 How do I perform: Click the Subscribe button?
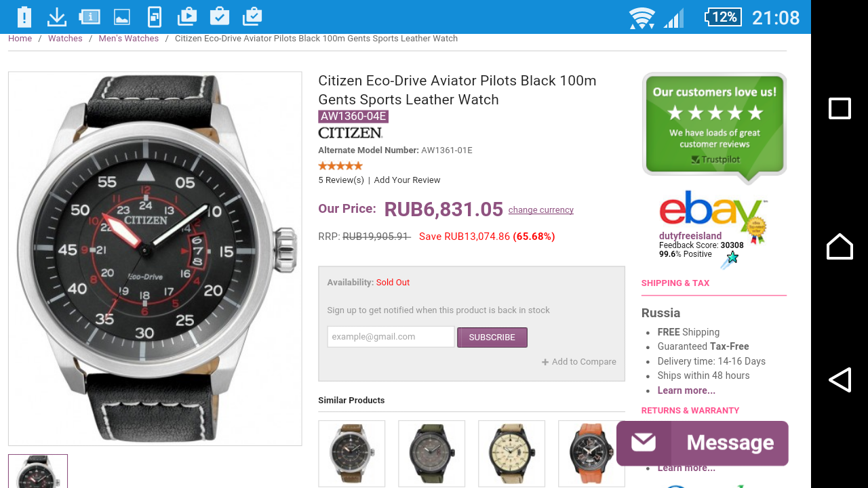(492, 337)
